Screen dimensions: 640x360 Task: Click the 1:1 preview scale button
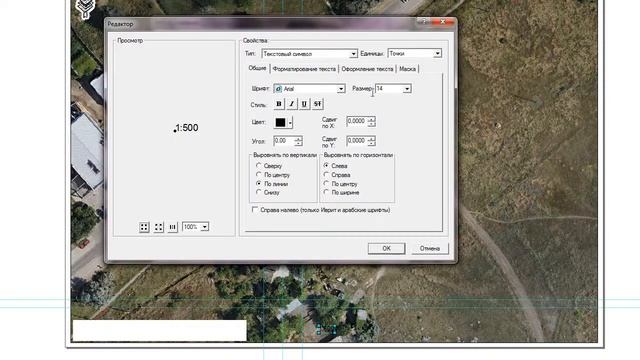pos(173,227)
